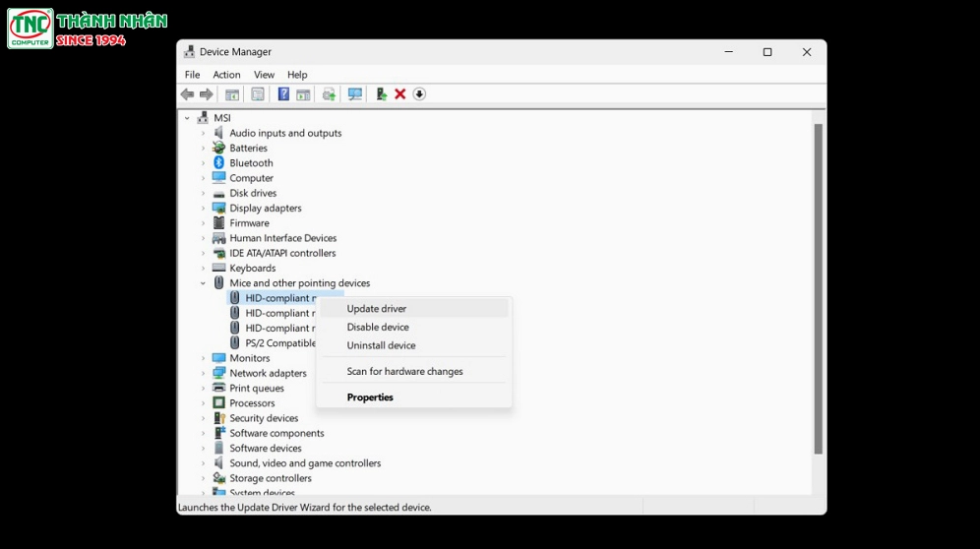Viewport: 980px width, 549px height.
Task: Open the Action menu
Action: pos(226,75)
